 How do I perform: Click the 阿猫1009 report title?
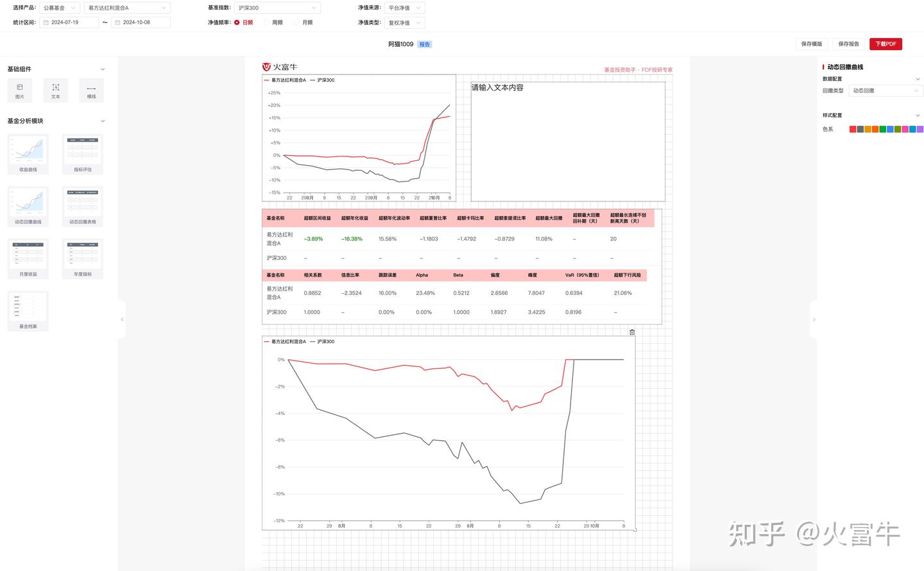tap(401, 44)
